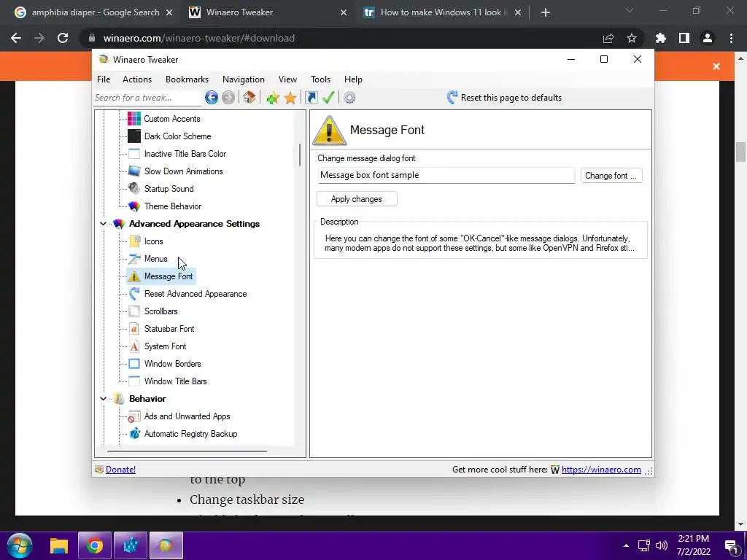Click the Startup Sound speaker icon
The image size is (747, 560).
[x=134, y=189]
